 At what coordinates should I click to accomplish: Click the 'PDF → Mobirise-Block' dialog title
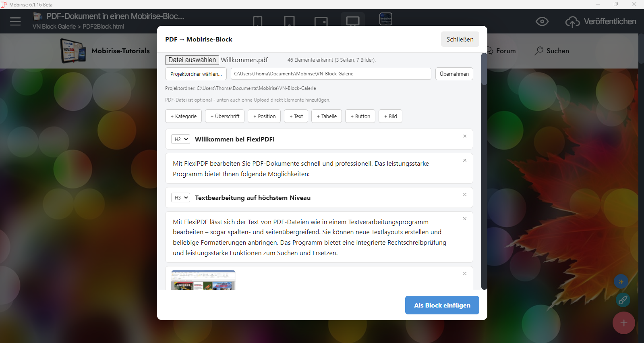199,39
